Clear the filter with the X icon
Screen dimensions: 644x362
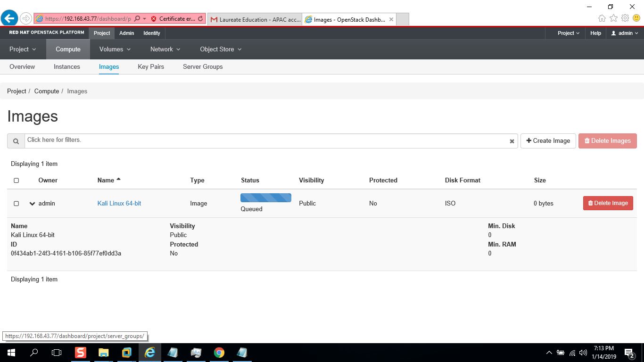point(512,141)
